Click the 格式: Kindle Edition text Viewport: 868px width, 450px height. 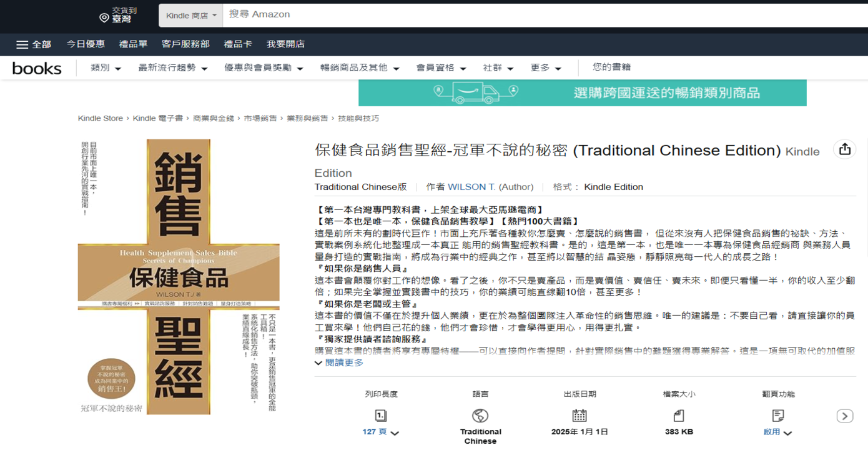598,187
